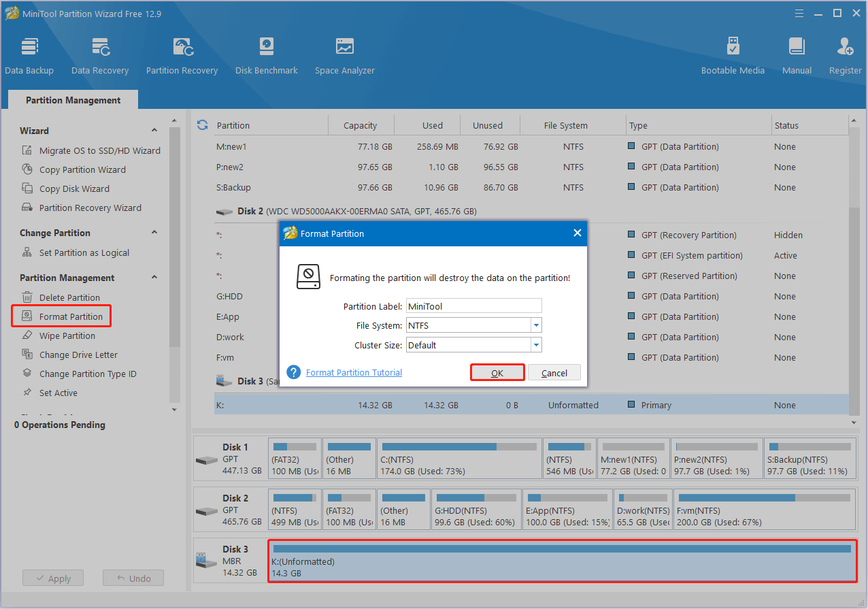Collapse the Wizard section in the sidebar

[154, 130]
